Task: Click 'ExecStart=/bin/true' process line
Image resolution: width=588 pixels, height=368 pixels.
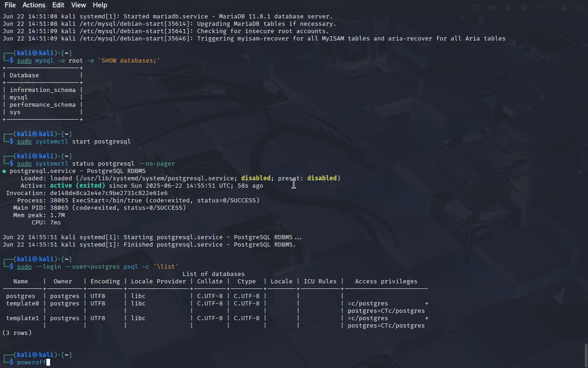Action: (138, 201)
